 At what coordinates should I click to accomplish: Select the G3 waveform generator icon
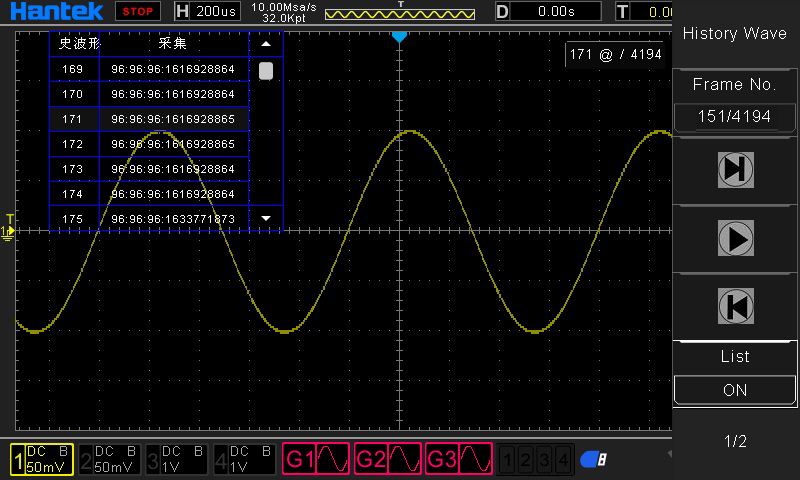click(x=459, y=459)
